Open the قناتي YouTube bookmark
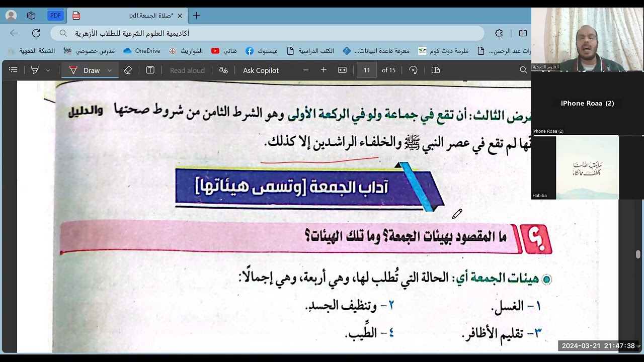 click(224, 51)
